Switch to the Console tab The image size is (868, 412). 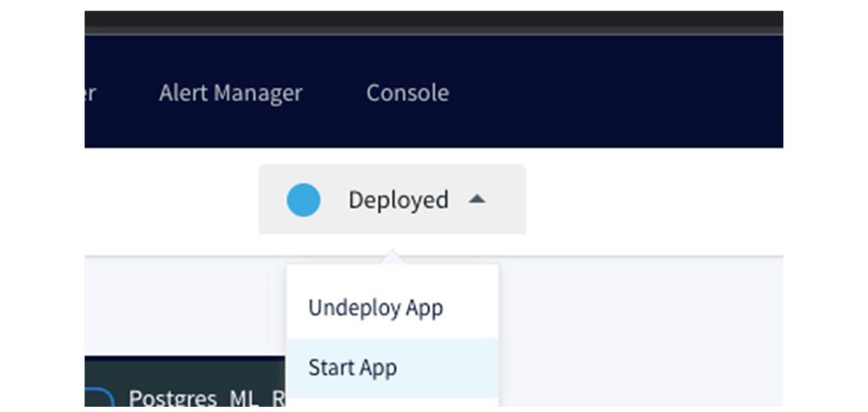tap(407, 92)
